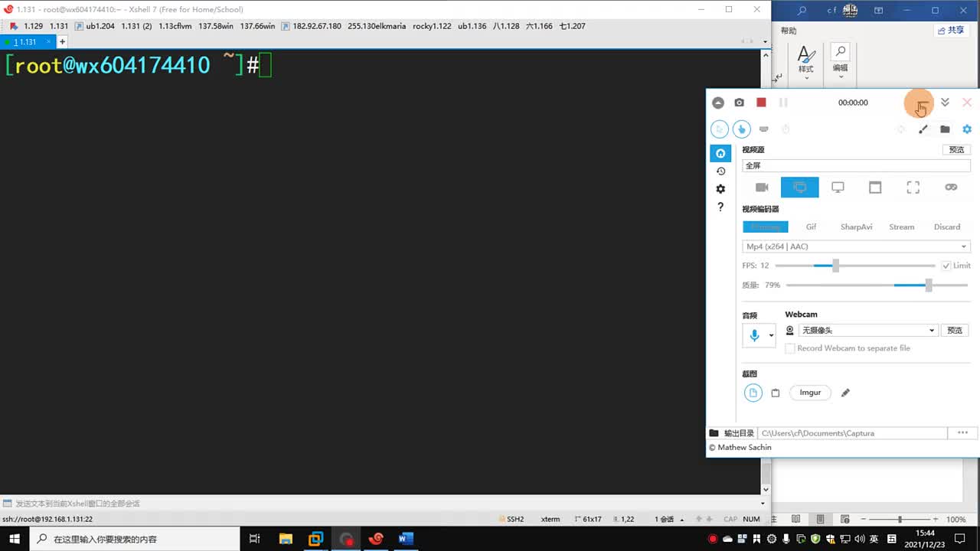Viewport: 980px width, 551px height.
Task: Open the Xshell tab list dropdown arrow
Action: coord(766,42)
